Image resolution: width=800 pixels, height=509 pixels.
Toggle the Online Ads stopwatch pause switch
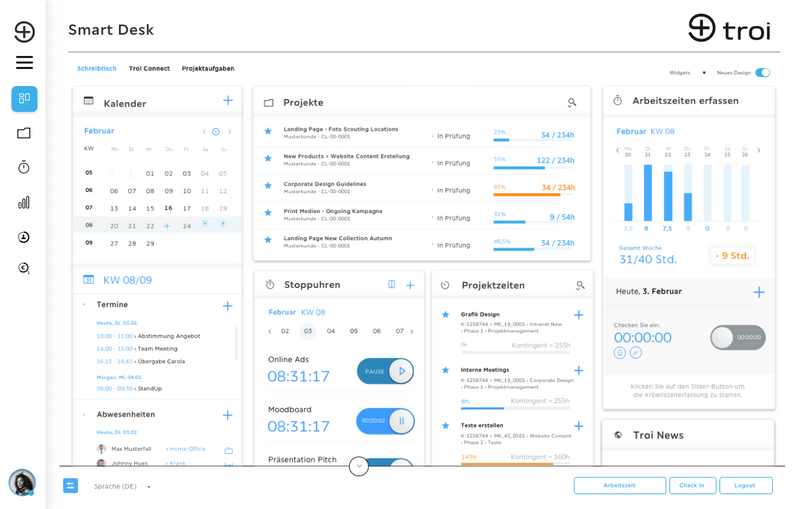click(x=385, y=371)
